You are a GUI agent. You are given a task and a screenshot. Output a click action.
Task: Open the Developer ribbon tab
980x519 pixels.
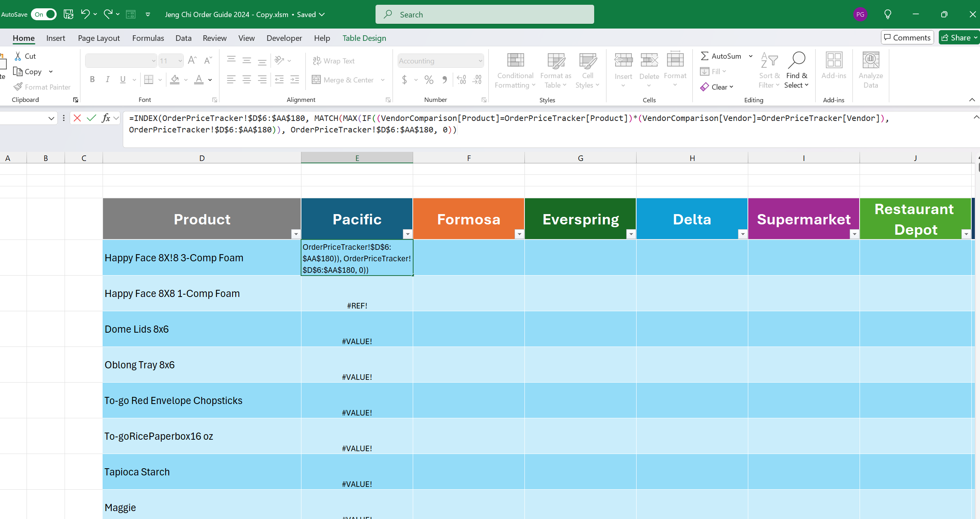point(284,38)
